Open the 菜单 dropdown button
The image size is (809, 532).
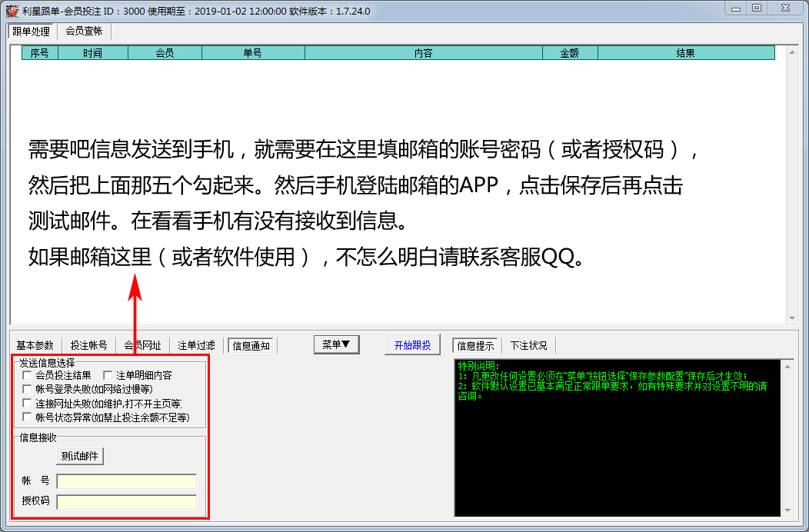(x=337, y=345)
